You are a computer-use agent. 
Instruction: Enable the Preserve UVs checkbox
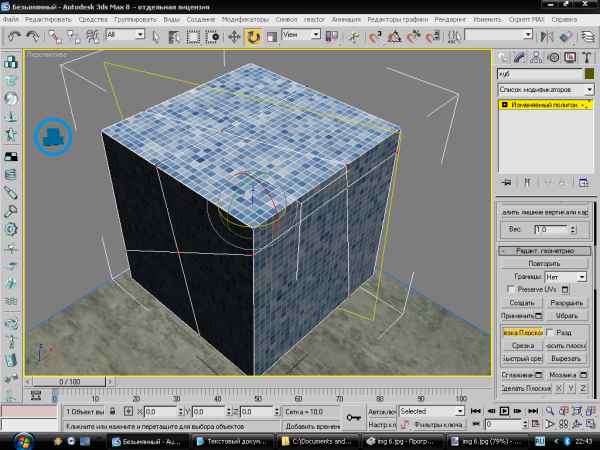click(x=510, y=288)
